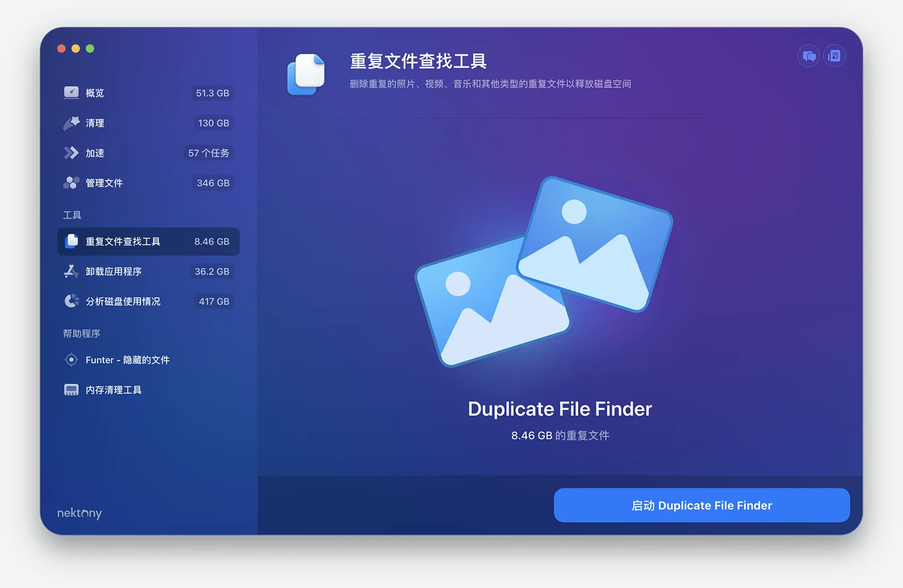Image resolution: width=903 pixels, height=588 pixels.
Task: Click the Manage files (管理文件) icon
Action: (x=71, y=183)
